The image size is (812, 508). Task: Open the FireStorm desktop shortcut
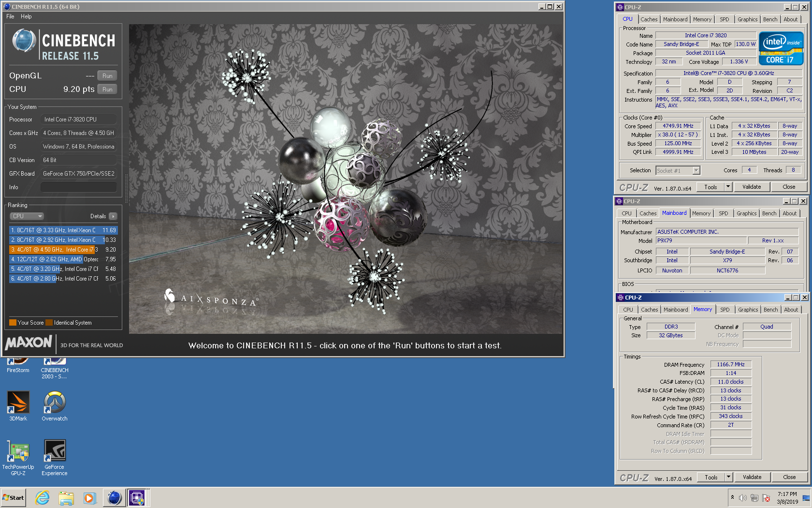[18, 366]
